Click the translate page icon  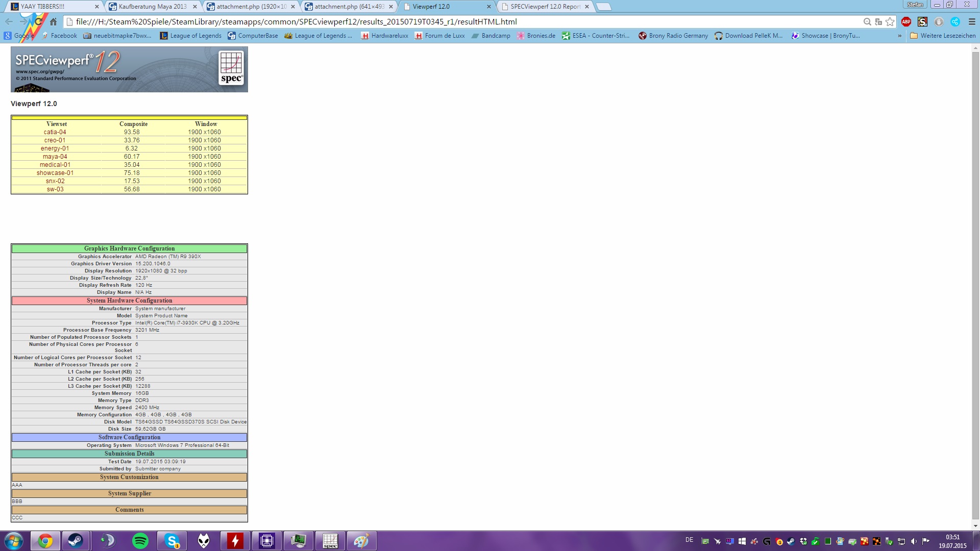tap(878, 21)
